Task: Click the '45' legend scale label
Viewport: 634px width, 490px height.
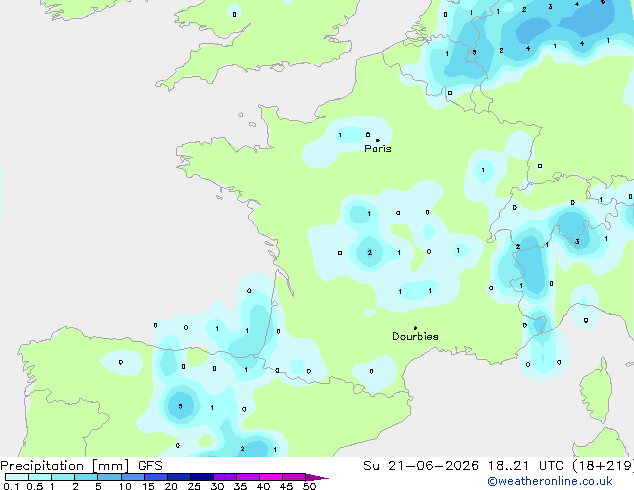Action: pos(286,486)
